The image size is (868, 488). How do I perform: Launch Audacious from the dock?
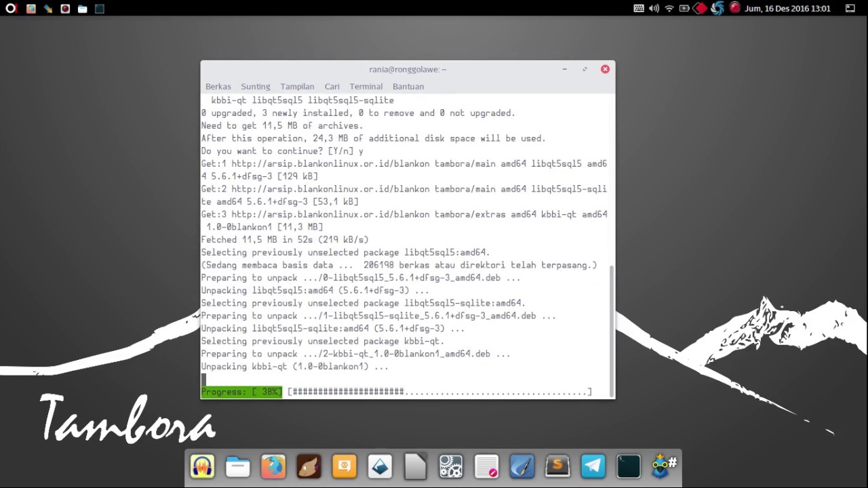(x=202, y=466)
